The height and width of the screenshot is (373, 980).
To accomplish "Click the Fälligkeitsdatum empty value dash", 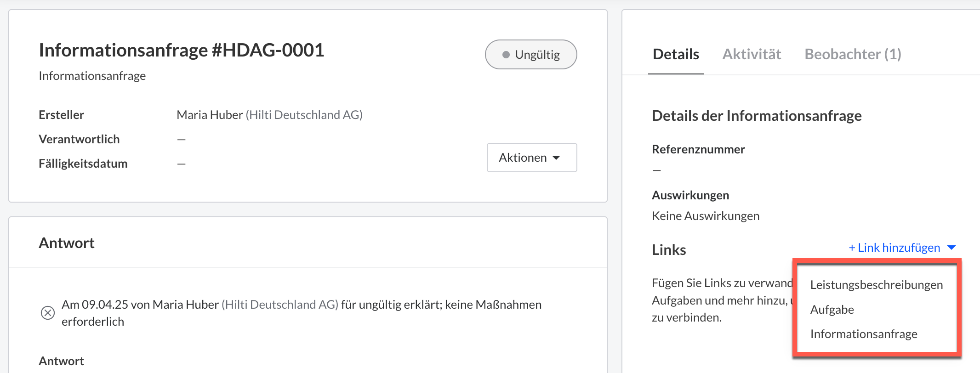I will tap(182, 164).
